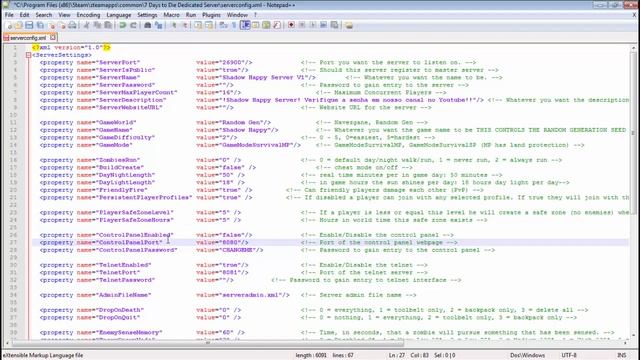Click the horizontal scrollbar left arrow

point(7,343)
